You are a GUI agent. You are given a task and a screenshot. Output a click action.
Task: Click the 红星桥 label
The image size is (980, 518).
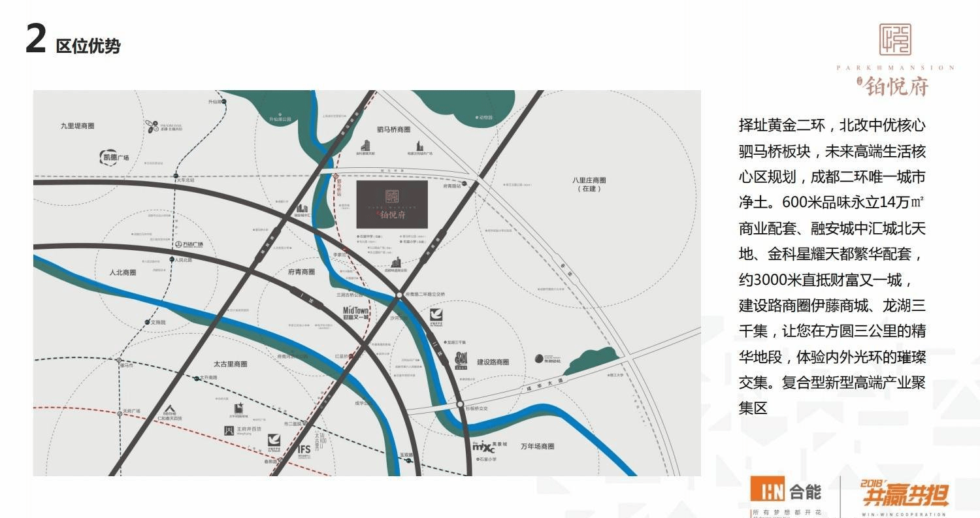pos(343,357)
